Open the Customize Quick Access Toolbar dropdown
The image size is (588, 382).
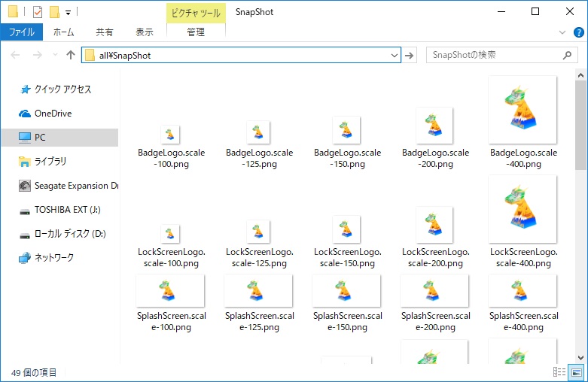[69, 13]
